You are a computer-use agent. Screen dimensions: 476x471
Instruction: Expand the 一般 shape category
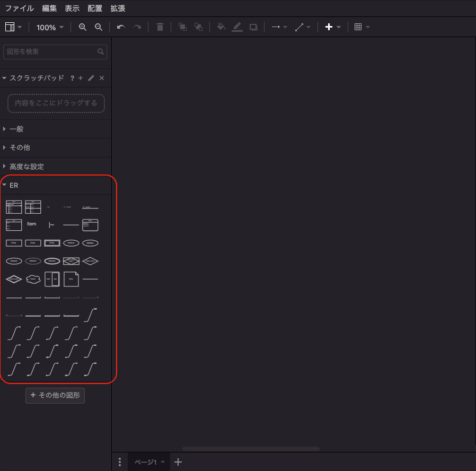point(56,129)
